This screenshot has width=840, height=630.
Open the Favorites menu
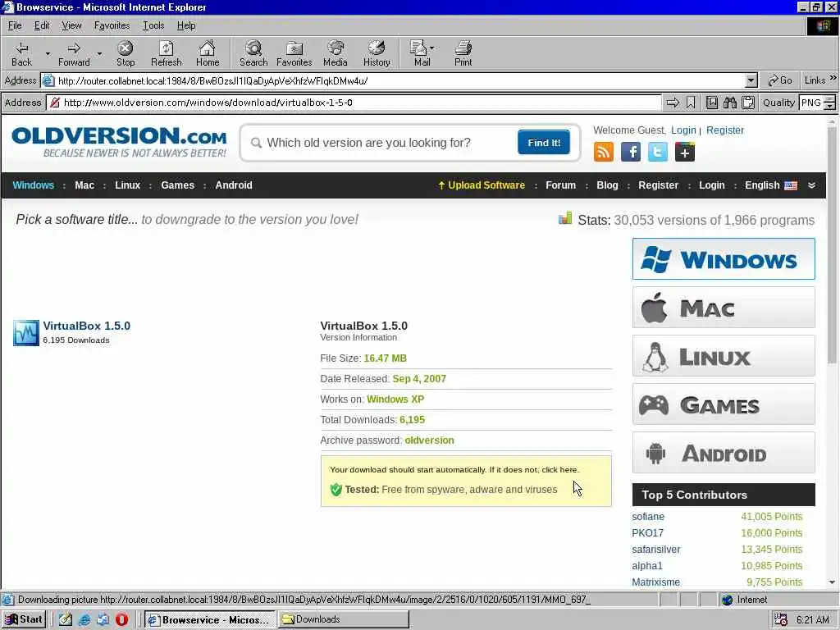click(x=112, y=25)
